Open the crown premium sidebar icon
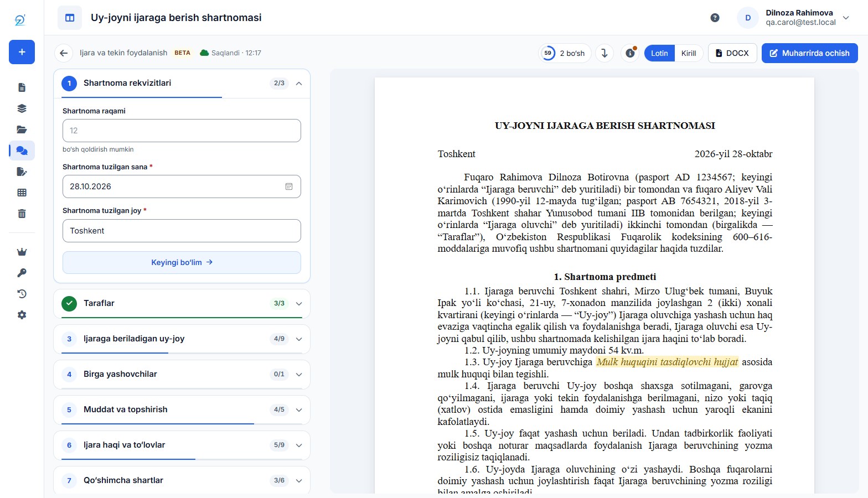Screen dimensions: 868x498 (22, 252)
